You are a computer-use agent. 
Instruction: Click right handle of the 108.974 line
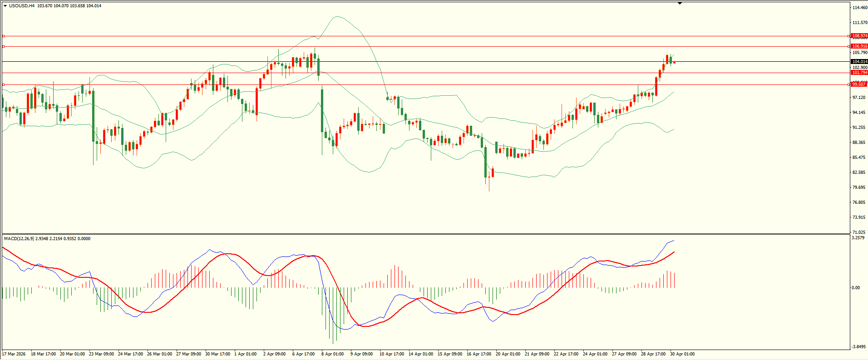click(x=849, y=36)
